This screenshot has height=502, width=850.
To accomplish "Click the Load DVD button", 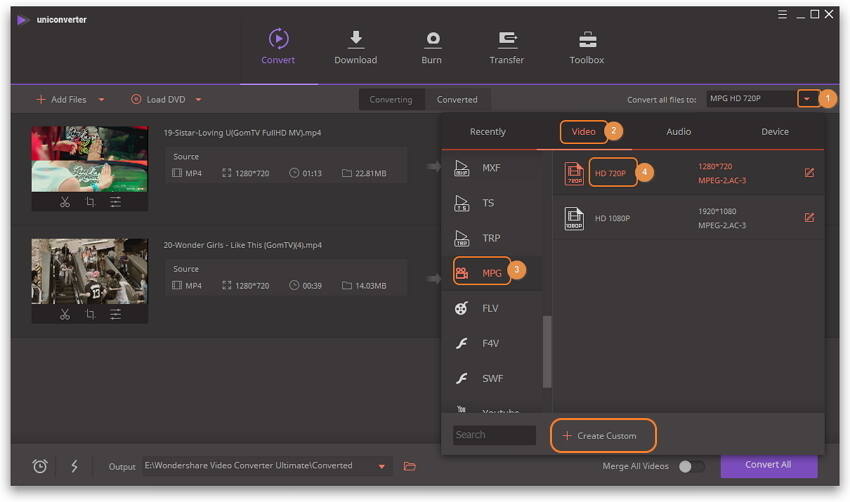I will tap(158, 99).
